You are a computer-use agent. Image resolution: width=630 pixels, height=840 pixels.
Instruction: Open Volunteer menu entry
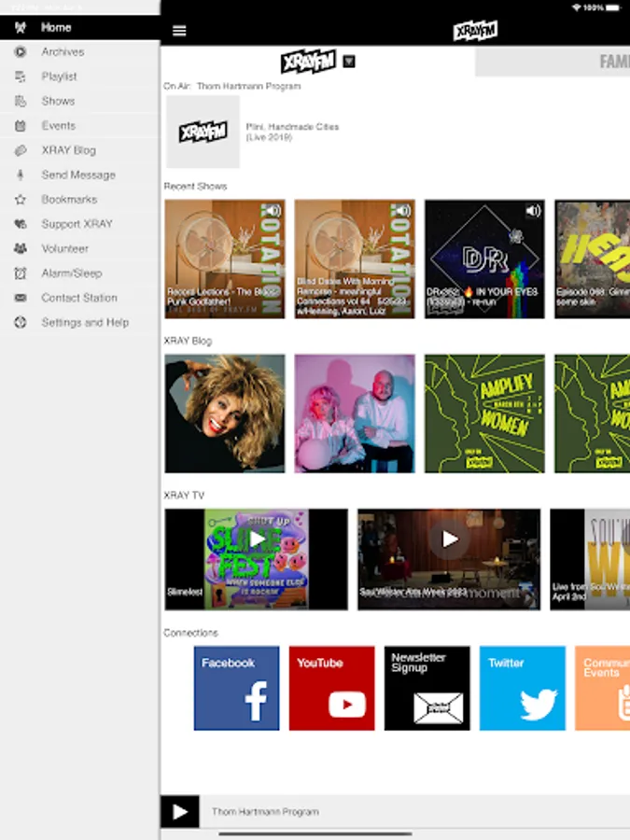80,248
